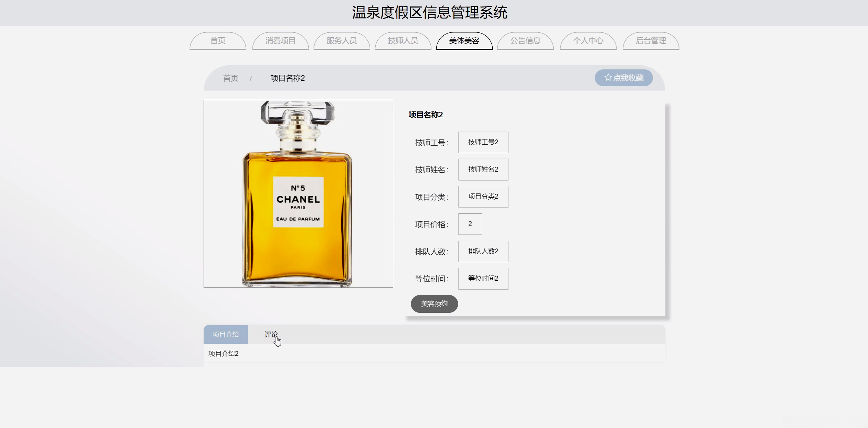Click the 排队人数2 value box
This screenshot has width=868, height=428.
(483, 251)
